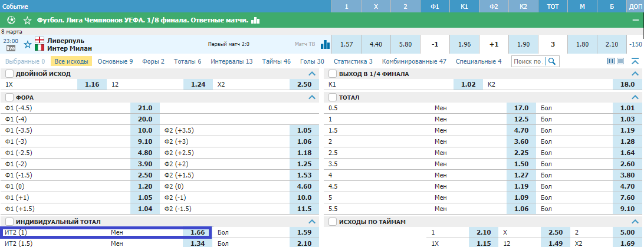This screenshot has height=247, width=644.
Task: Open the Статистика 3 tab
Action: point(353,61)
